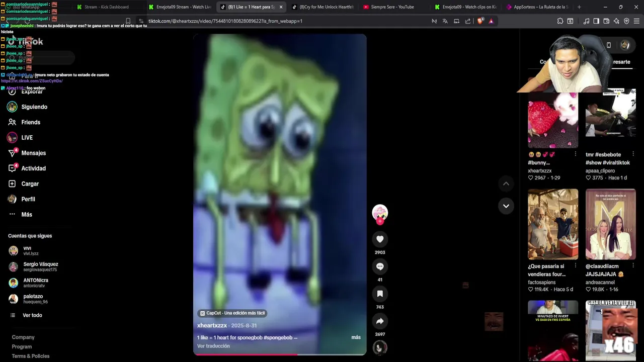
Task: Open a new browser tab with plus
Action: click(579, 7)
